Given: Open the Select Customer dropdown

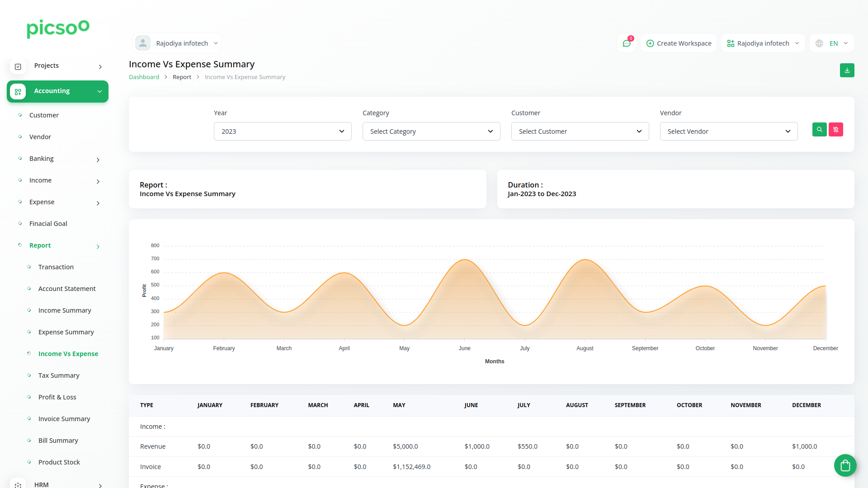Looking at the screenshot, I should click(x=580, y=131).
